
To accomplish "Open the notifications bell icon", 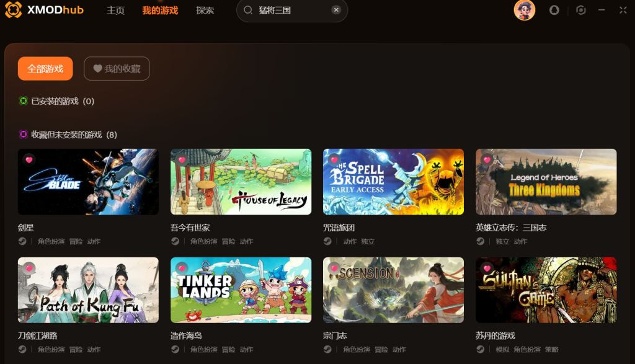I will (554, 10).
